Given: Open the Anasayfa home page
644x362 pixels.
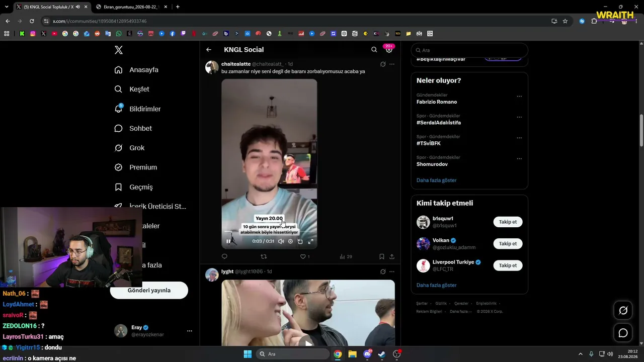Looking at the screenshot, I should pos(136,70).
